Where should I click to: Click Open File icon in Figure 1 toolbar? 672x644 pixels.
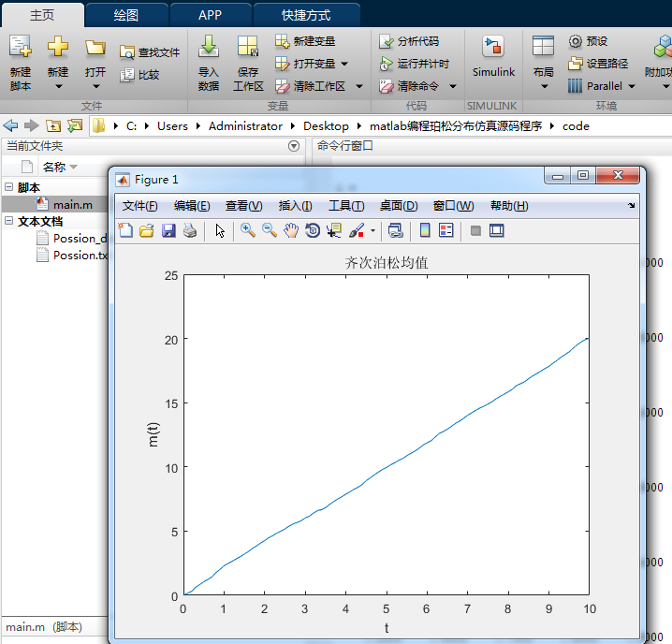coord(147,230)
